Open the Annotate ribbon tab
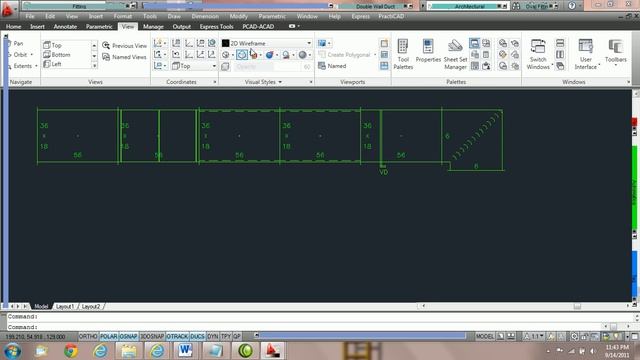 [65, 27]
